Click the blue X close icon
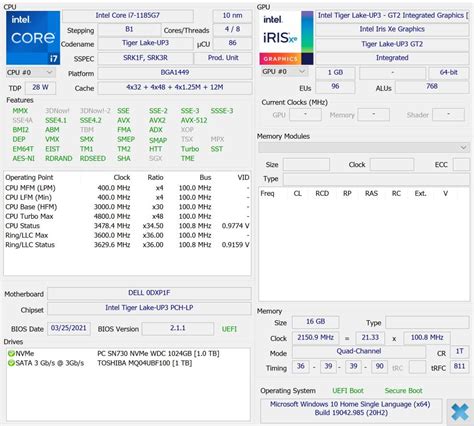This screenshot has height=426, width=474. [460, 411]
